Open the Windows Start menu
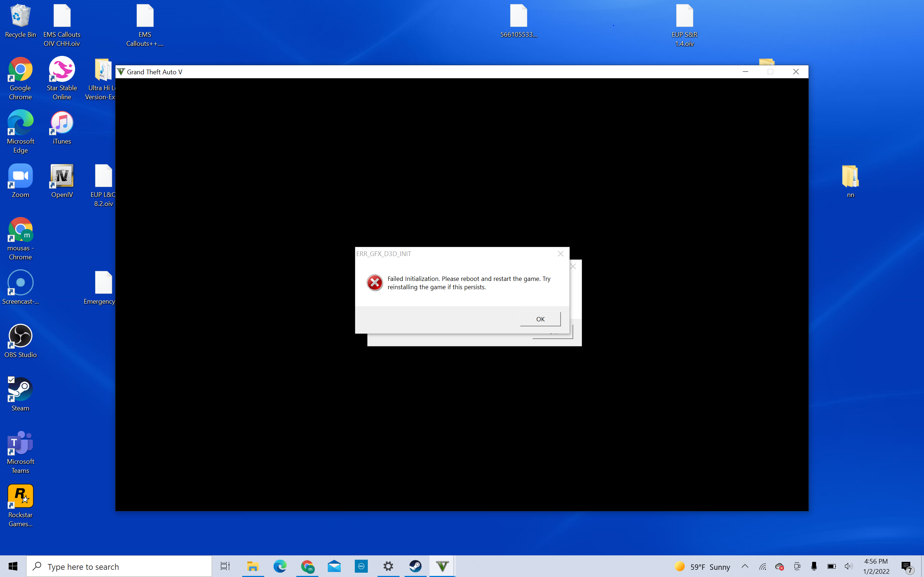The image size is (924, 577). 13,566
